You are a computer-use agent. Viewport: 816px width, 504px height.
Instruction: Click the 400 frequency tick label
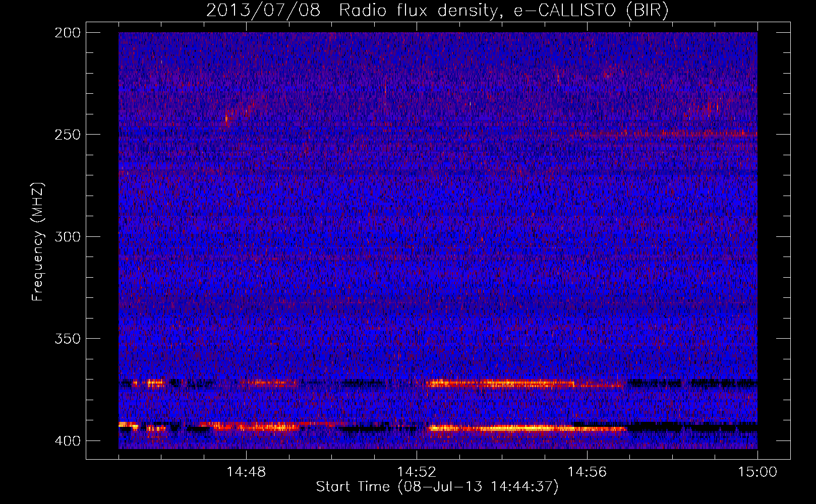pyautogui.click(x=68, y=440)
